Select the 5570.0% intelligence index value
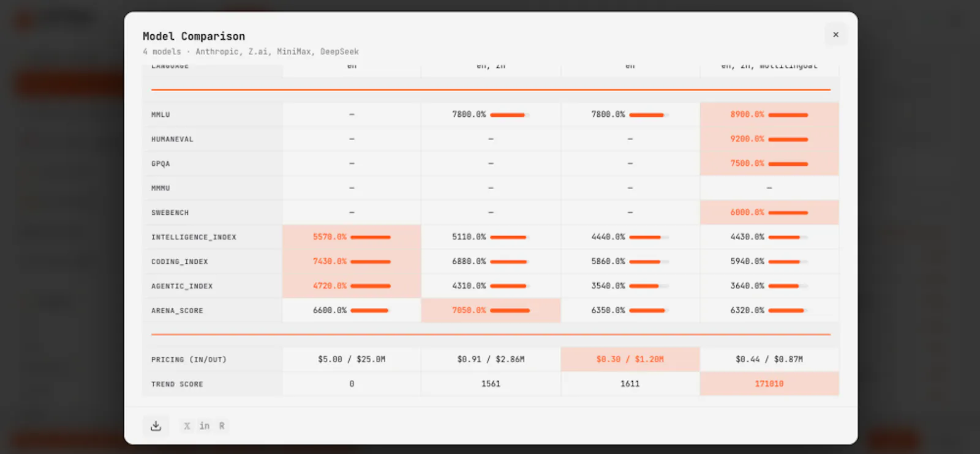Image resolution: width=980 pixels, height=454 pixels. (x=330, y=237)
